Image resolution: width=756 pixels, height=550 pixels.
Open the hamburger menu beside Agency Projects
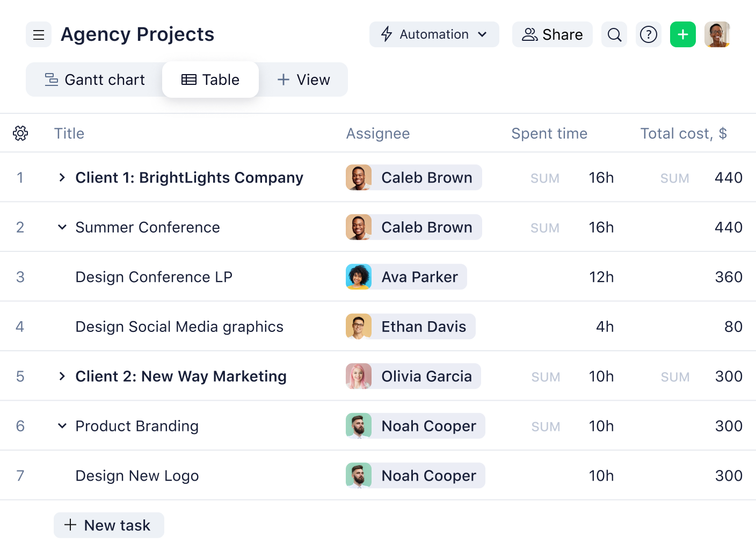coord(38,34)
